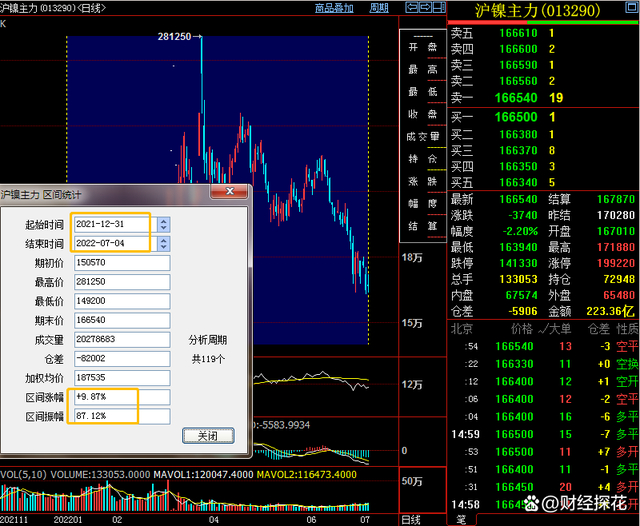Click the 总手 value 133053

point(518,279)
